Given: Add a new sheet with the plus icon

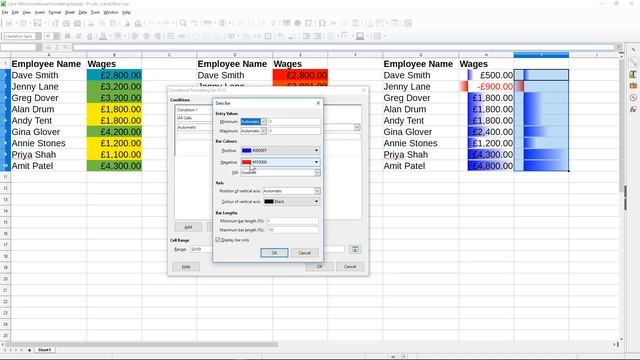Looking at the screenshot, I should (29, 350).
